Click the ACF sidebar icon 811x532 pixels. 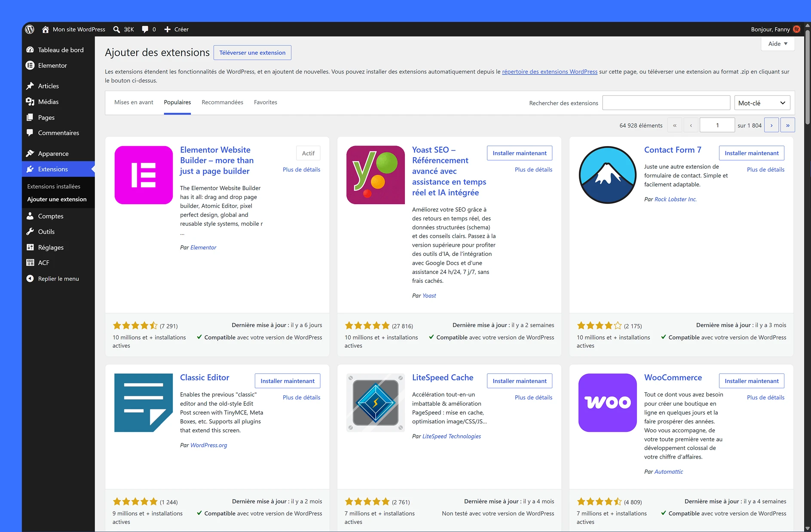30,263
